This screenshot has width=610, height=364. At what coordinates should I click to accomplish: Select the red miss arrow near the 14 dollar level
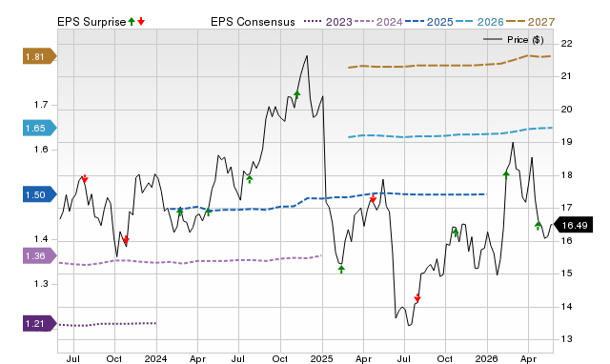(417, 298)
